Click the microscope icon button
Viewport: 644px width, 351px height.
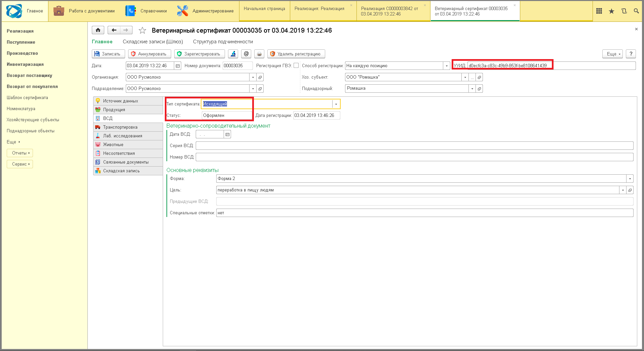coord(233,54)
